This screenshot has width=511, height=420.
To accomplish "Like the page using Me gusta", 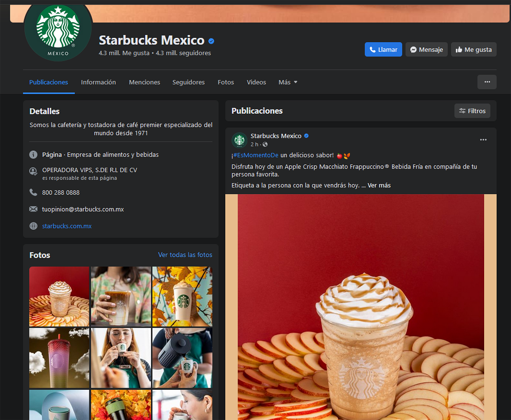I will [474, 49].
